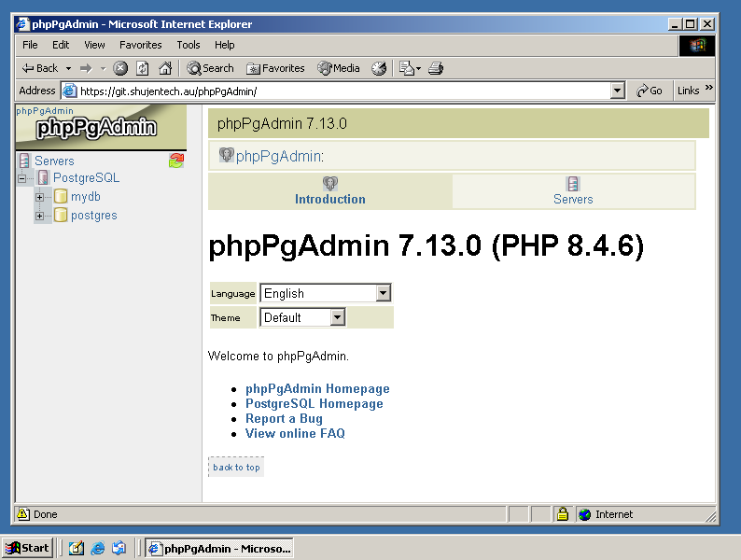741x560 pixels.
Task: Click the postgres database icon
Action: 61,215
